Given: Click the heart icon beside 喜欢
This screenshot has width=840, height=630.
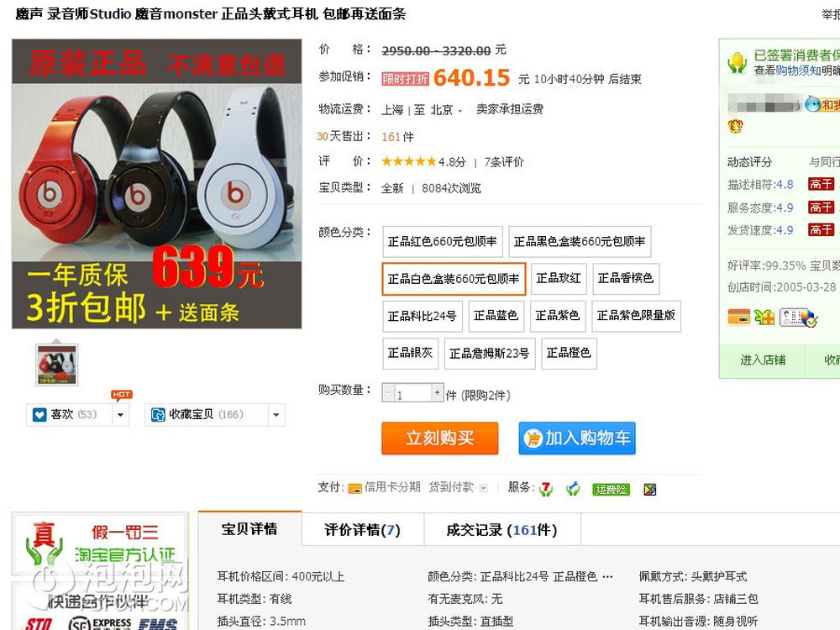Looking at the screenshot, I should [39, 415].
